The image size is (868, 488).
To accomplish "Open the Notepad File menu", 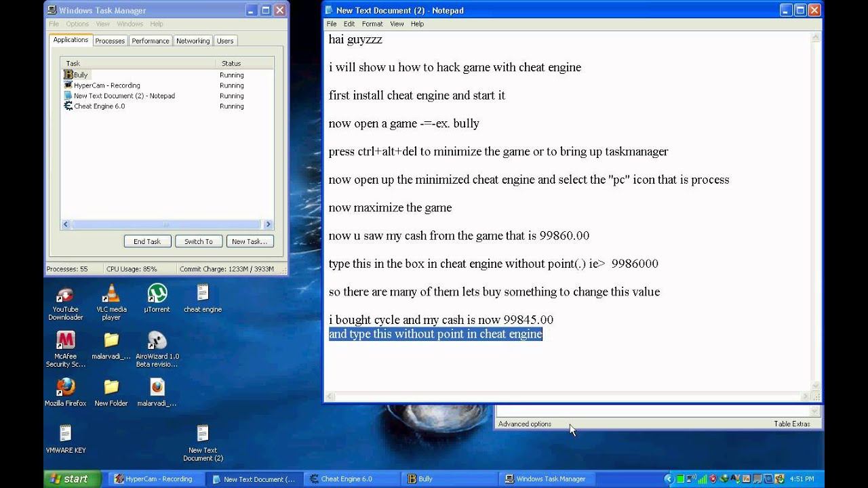I will pos(332,24).
